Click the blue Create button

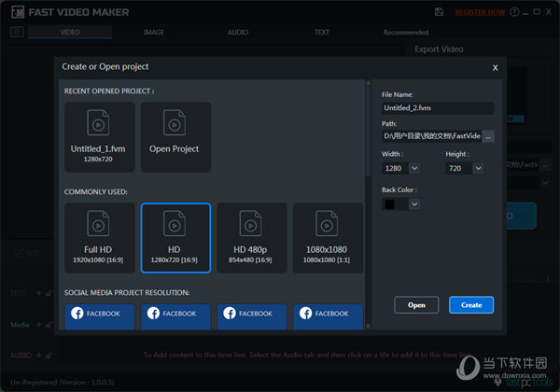coord(471,305)
